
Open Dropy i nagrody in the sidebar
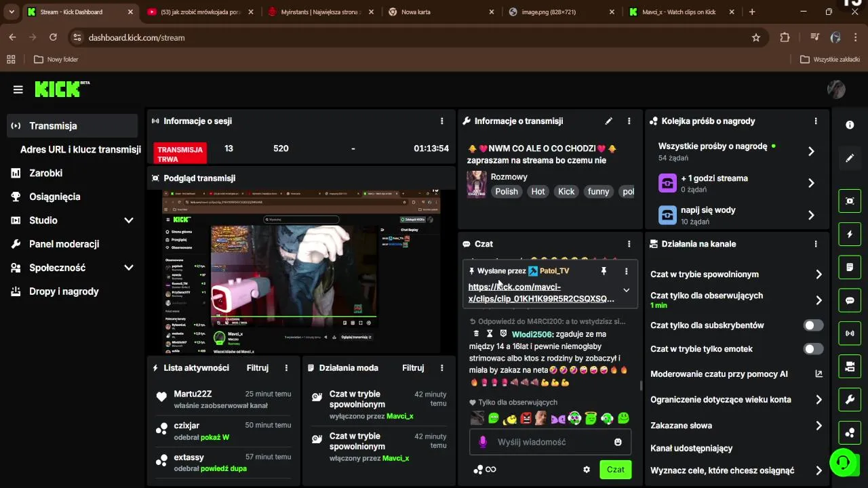(x=73, y=291)
